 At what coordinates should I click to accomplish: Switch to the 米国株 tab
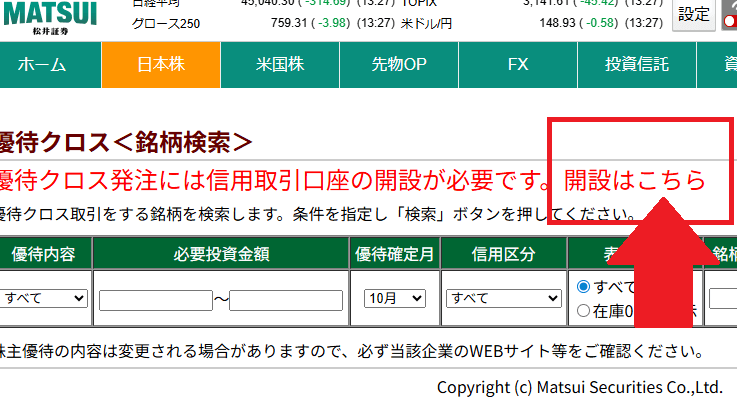pyautogui.click(x=280, y=65)
